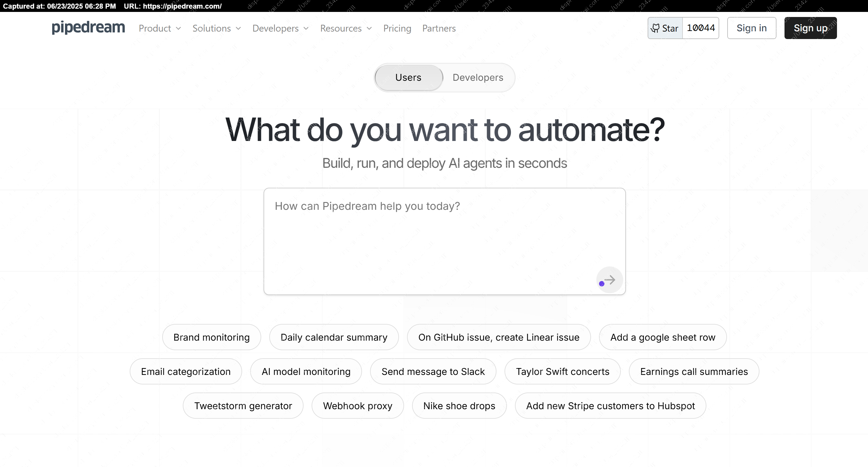Click the Sign up button

coord(810,28)
